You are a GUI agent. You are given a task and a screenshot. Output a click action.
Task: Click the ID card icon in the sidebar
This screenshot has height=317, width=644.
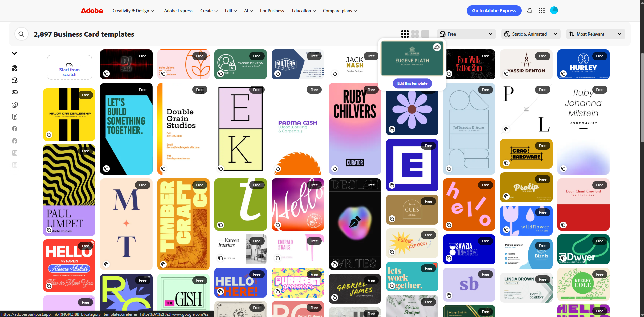coord(15,153)
